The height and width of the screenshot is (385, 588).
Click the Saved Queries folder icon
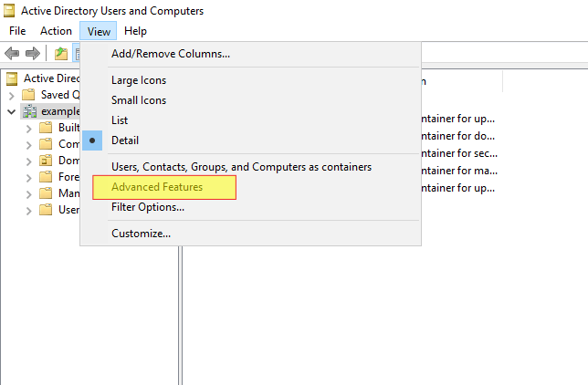(x=28, y=95)
